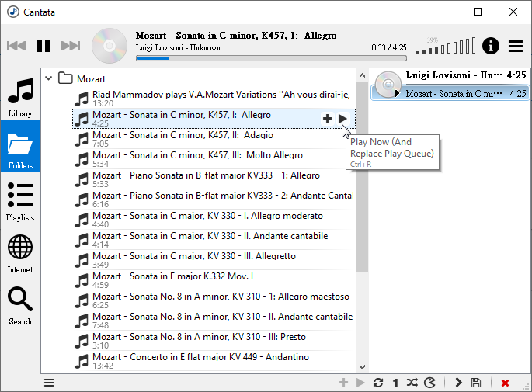Skip to the previous track

[x=16, y=46]
